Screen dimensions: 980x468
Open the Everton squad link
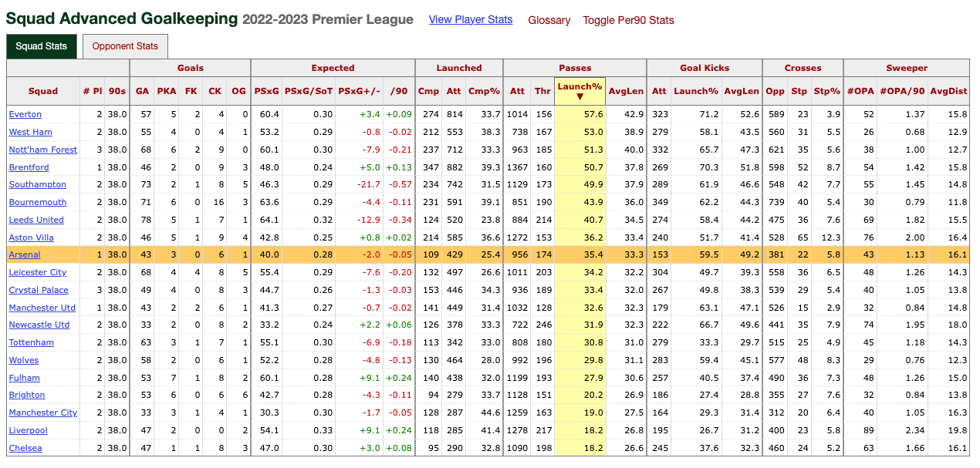(x=25, y=114)
